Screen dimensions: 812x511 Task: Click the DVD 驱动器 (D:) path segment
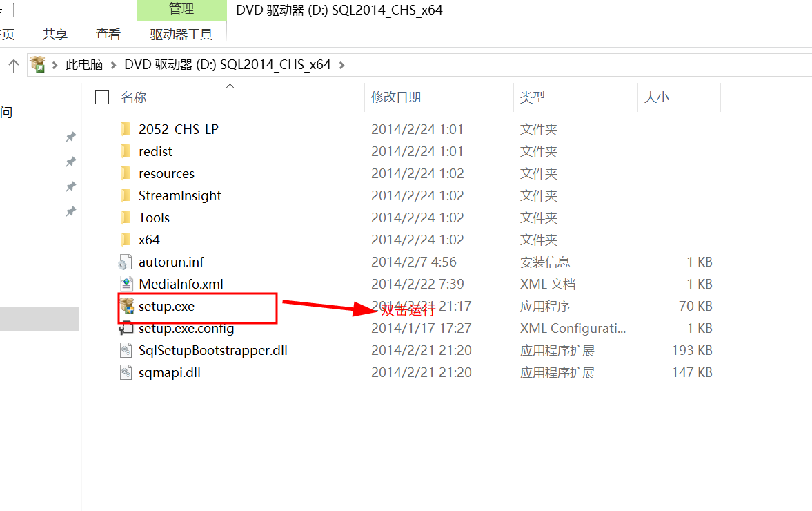coord(228,65)
